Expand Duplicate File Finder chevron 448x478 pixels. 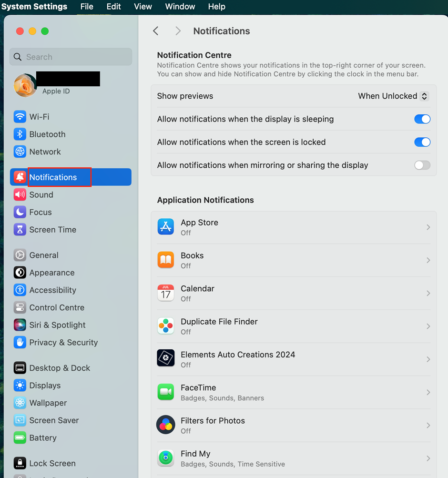click(x=428, y=326)
